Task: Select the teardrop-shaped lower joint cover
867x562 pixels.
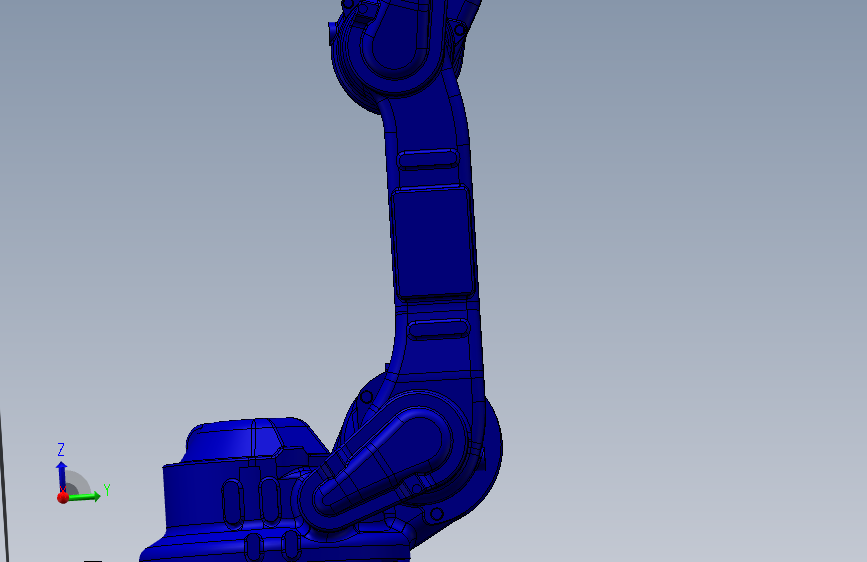Action: pos(385,461)
